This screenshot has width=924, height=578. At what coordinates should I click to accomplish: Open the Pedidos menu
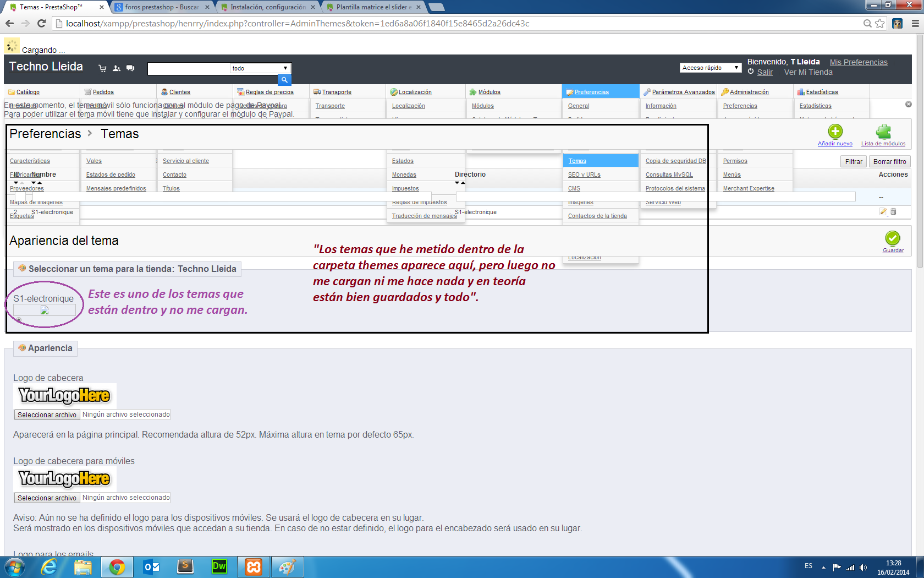click(x=103, y=92)
